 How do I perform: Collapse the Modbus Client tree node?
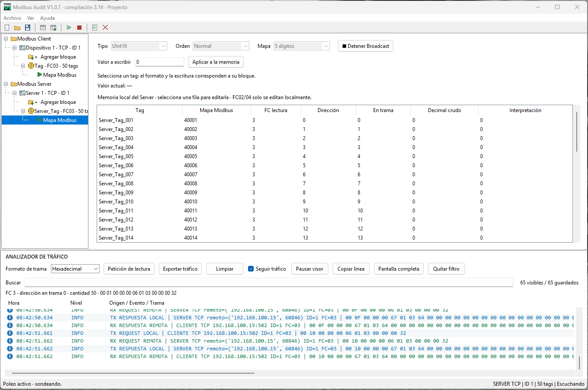pyautogui.click(x=6, y=39)
